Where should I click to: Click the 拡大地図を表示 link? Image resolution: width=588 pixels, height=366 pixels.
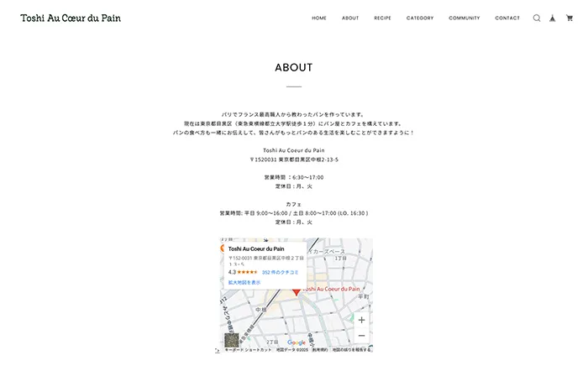point(244,283)
